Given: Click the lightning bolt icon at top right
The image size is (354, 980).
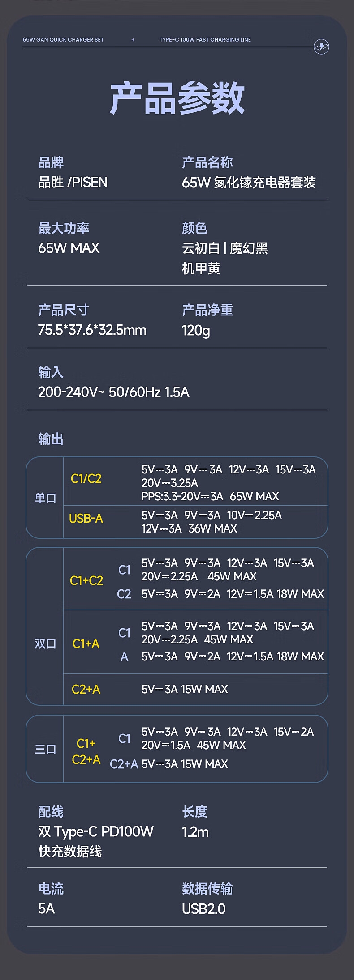Looking at the screenshot, I should click(321, 47).
